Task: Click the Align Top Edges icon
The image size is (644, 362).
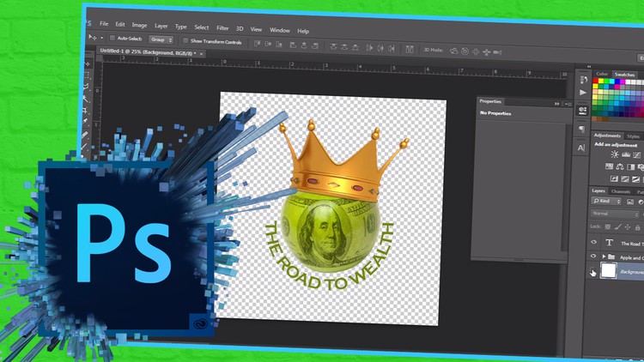Action: tap(257, 44)
